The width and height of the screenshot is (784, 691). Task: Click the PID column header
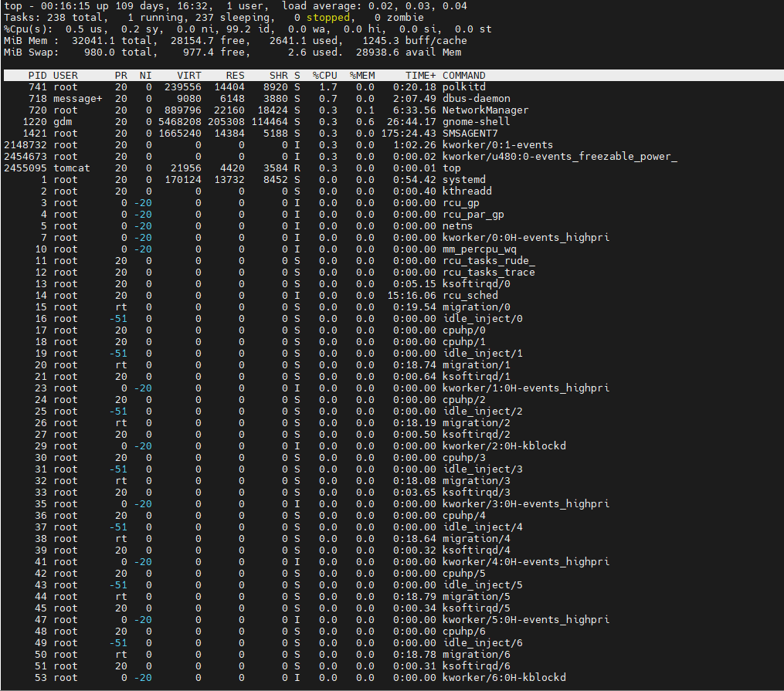(38, 76)
